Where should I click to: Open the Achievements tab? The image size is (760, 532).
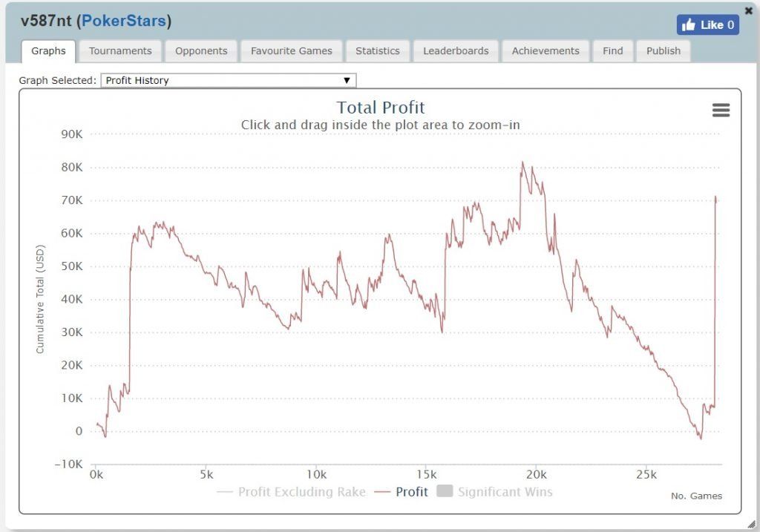pos(546,51)
